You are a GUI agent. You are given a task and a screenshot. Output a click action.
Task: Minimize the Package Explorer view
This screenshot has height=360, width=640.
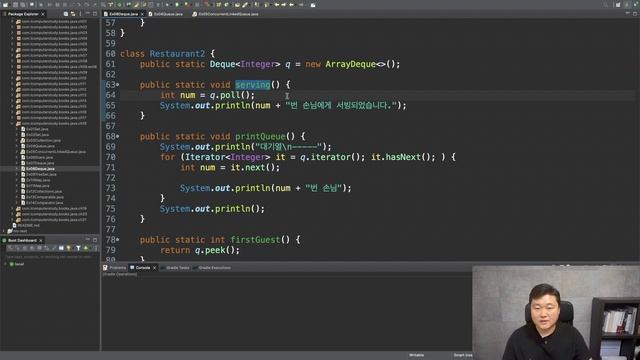point(88,13)
